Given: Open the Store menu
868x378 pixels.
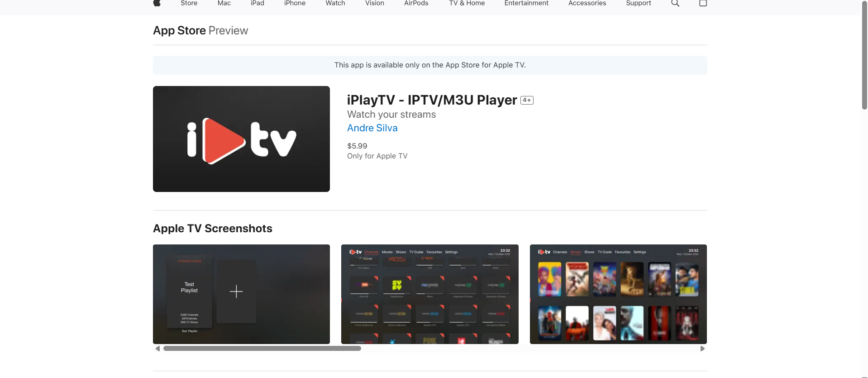Looking at the screenshot, I should [x=189, y=3].
